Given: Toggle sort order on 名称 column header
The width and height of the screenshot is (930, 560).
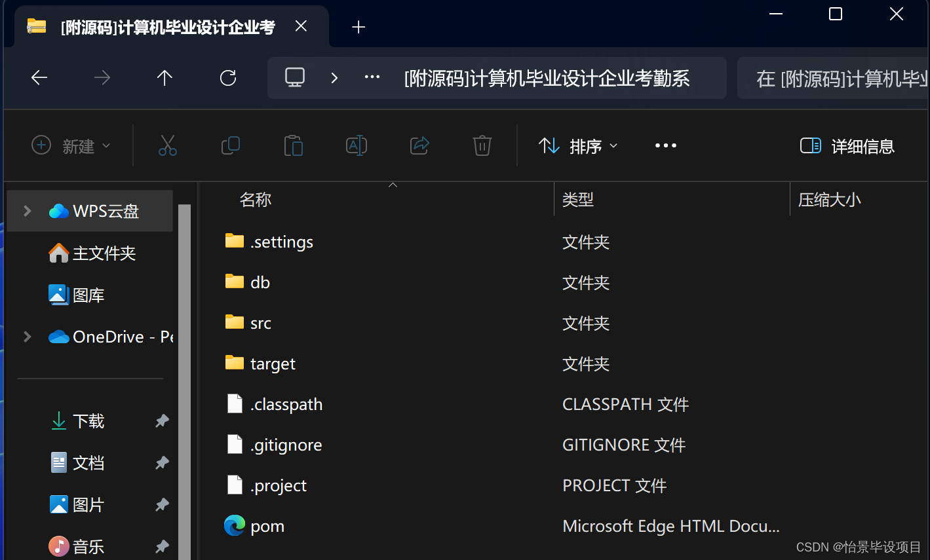Looking at the screenshot, I should [255, 199].
